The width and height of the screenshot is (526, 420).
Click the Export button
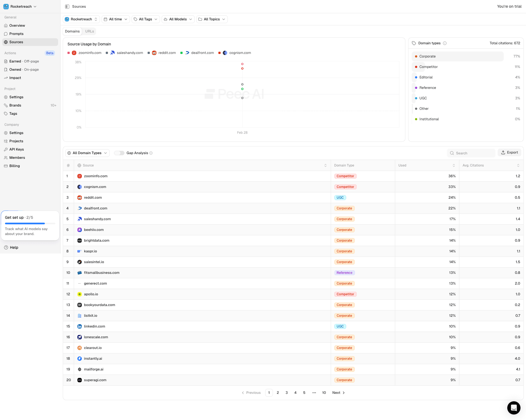click(x=509, y=152)
